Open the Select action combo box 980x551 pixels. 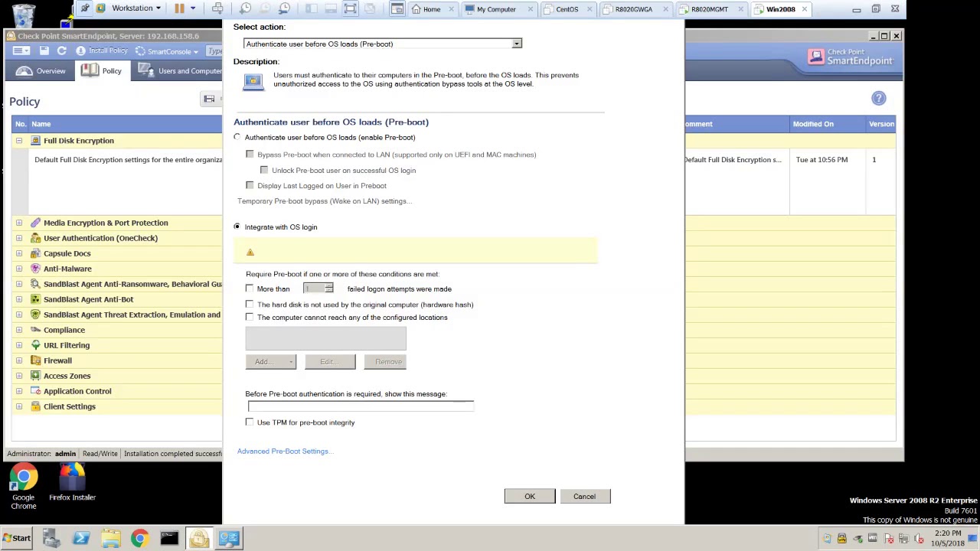(x=383, y=44)
